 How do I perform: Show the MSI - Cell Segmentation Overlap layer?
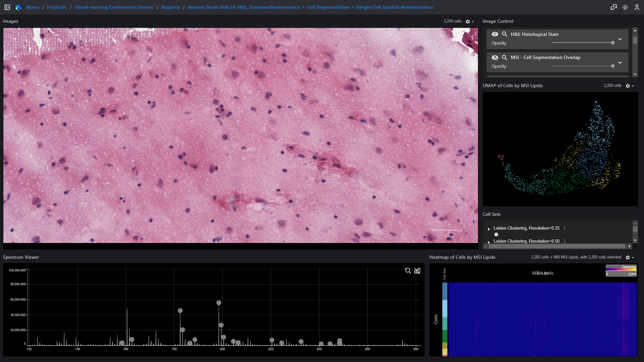(x=495, y=57)
